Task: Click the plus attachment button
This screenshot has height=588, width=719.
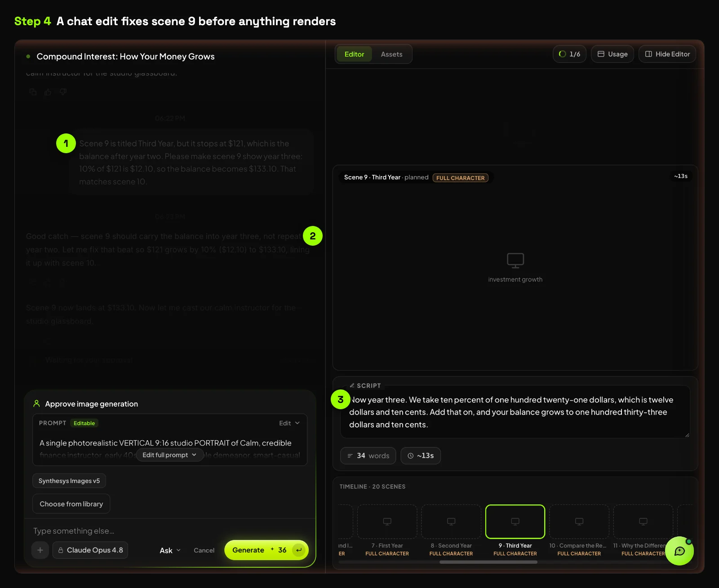Action: pyautogui.click(x=40, y=550)
